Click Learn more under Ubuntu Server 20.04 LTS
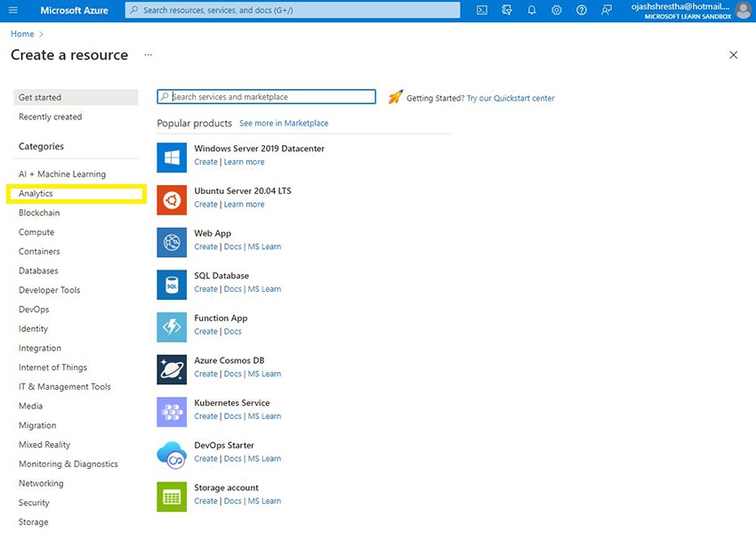This screenshot has width=756, height=533. click(244, 204)
